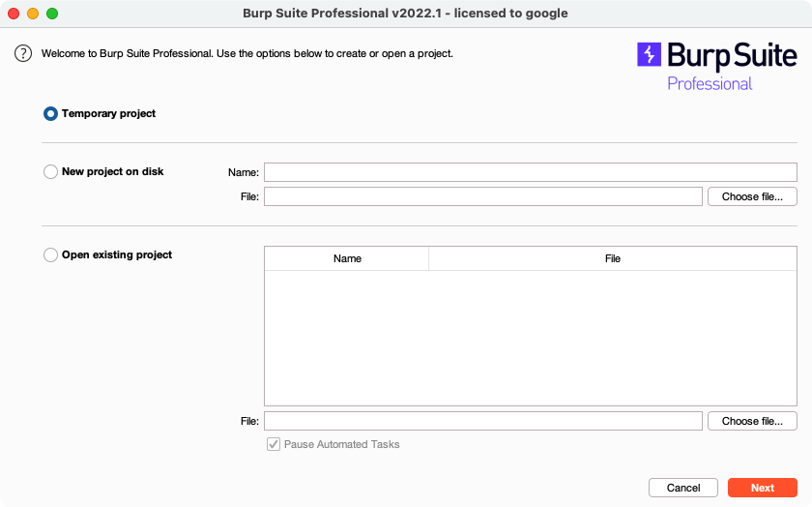The image size is (812, 507).
Task: Click the File column header in projects table
Action: [x=612, y=259]
